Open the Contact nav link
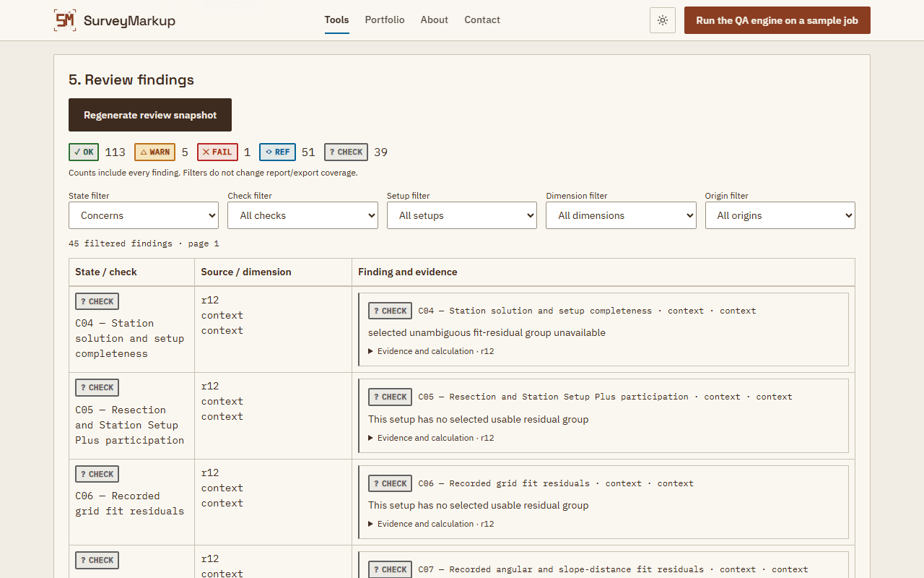Image resolution: width=924 pixels, height=578 pixels. pos(482,20)
